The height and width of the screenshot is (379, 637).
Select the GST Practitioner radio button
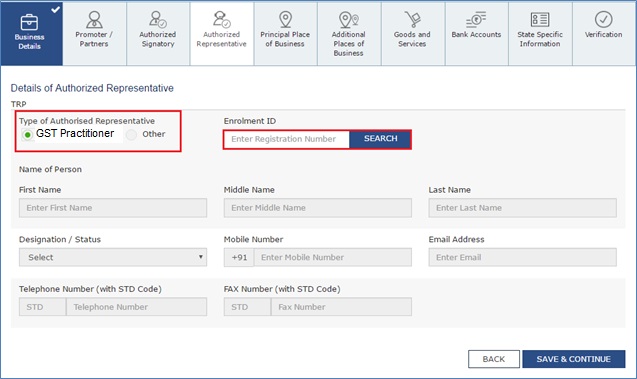pyautogui.click(x=27, y=134)
